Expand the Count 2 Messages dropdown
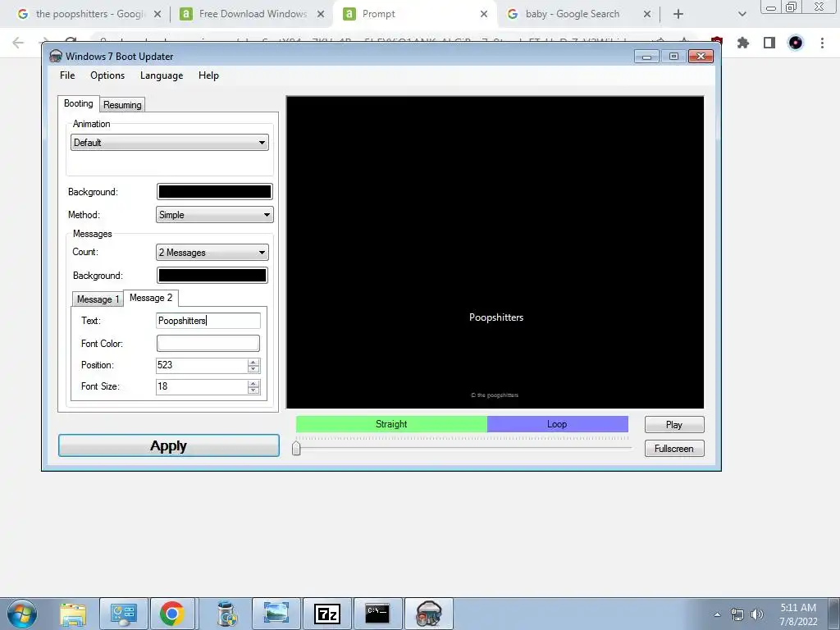Screen dimensions: 840x630 (212, 253)
